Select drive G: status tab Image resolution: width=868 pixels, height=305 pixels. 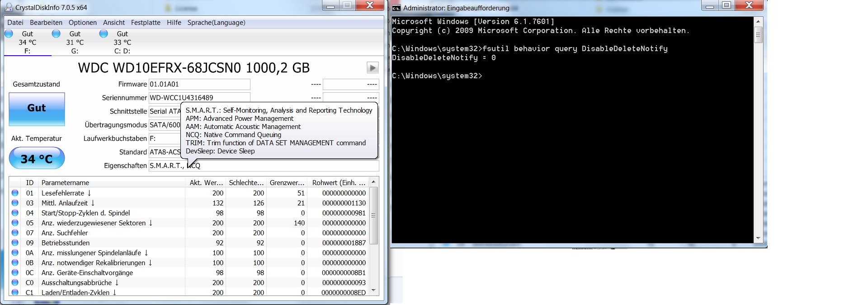(x=75, y=43)
